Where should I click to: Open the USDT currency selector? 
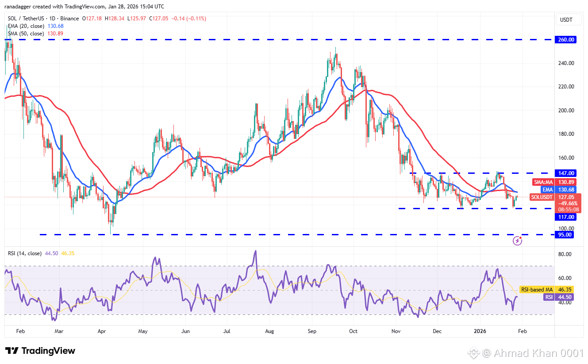(566, 20)
